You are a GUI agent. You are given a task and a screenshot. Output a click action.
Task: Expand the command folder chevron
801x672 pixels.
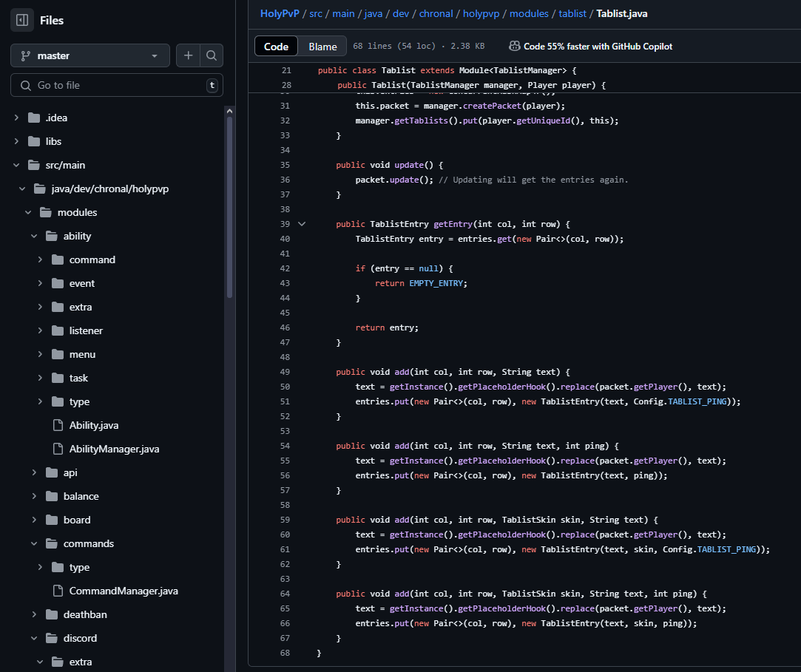click(x=40, y=260)
